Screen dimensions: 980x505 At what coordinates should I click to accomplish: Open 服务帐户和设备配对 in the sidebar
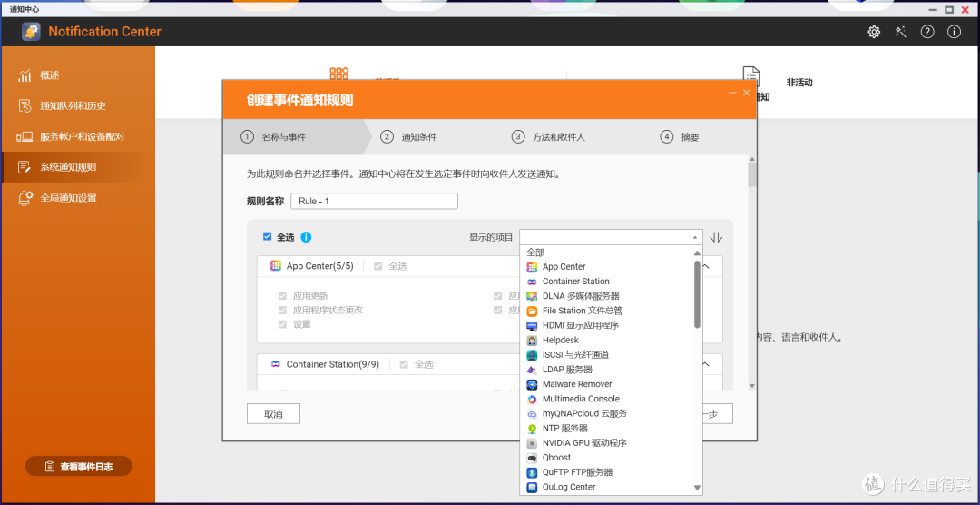[77, 136]
